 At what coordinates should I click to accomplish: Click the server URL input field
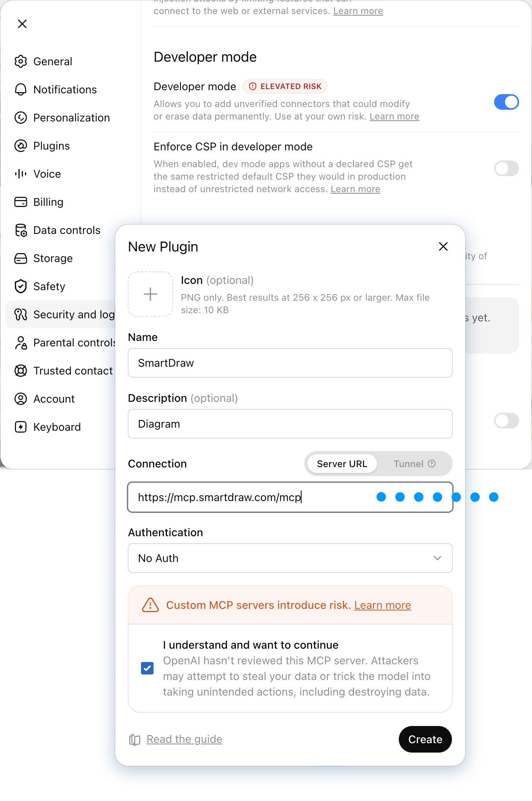pyautogui.click(x=290, y=497)
